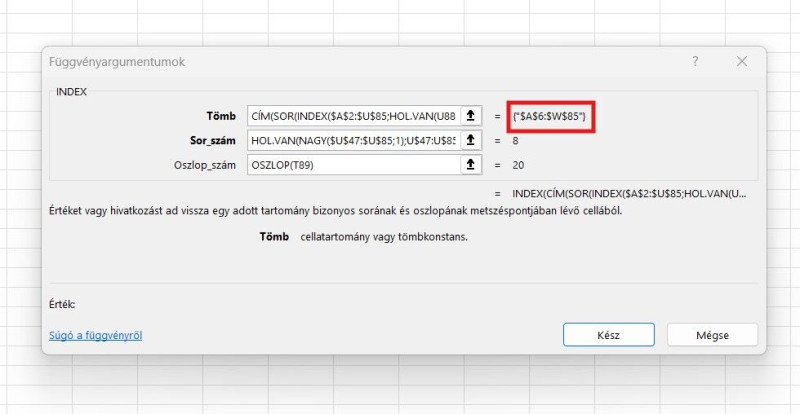Click the Érték: label
Viewport: 800px width, 414px height.
point(62,304)
